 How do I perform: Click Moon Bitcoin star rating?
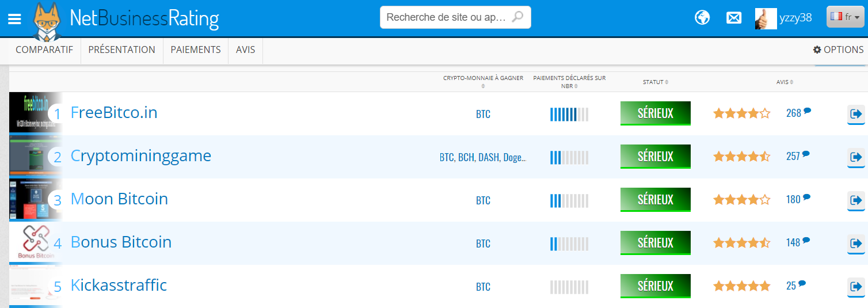click(x=741, y=200)
